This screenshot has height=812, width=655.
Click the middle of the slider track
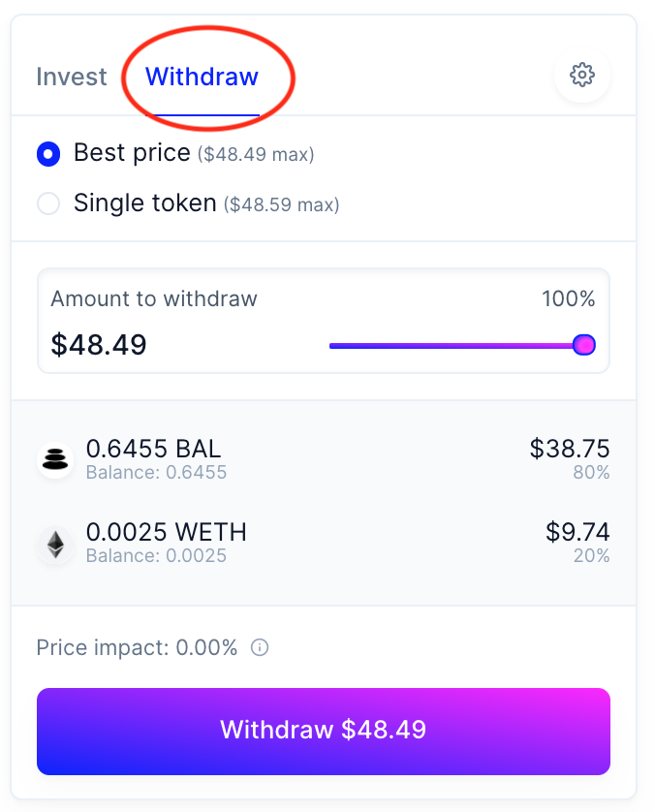456,345
